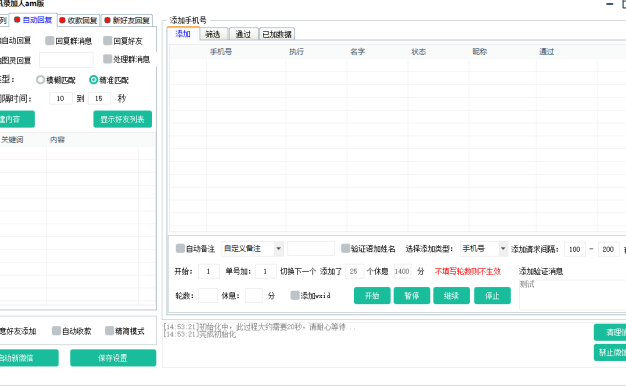Click the 暂停 button

pos(412,296)
